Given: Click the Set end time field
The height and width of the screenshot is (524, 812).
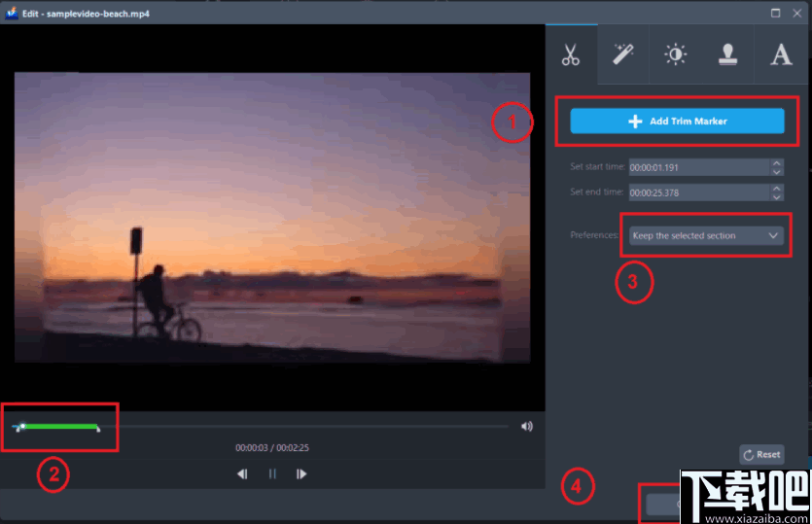Looking at the screenshot, I should click(x=699, y=192).
